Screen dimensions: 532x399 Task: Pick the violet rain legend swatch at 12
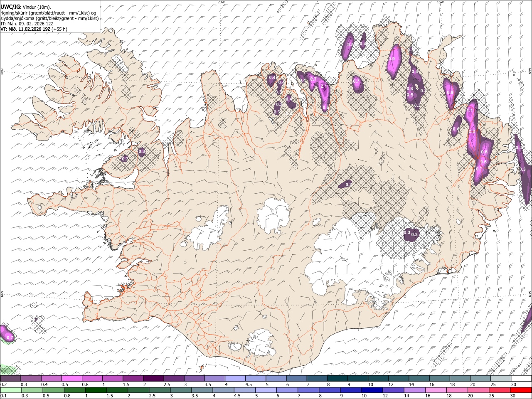point(393,390)
